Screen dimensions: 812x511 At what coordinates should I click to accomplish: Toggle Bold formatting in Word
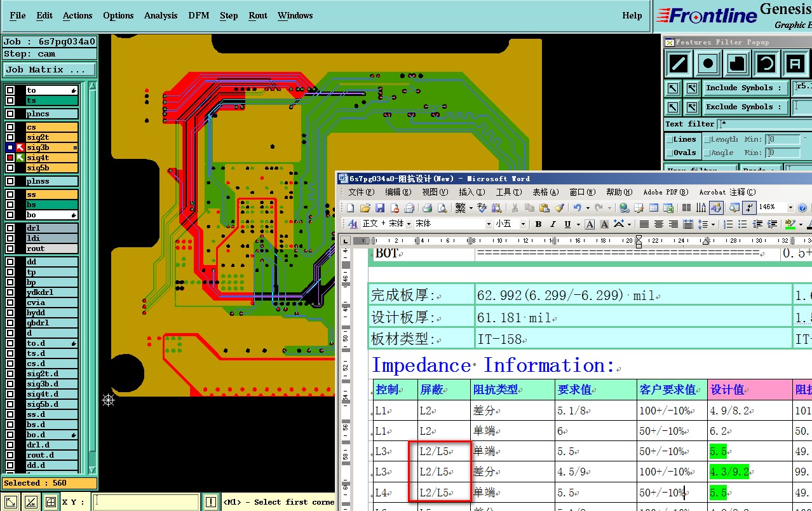(x=538, y=224)
